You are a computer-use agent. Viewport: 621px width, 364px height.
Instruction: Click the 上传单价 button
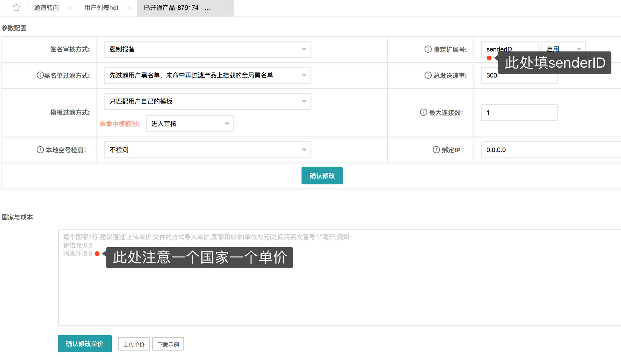point(134,344)
